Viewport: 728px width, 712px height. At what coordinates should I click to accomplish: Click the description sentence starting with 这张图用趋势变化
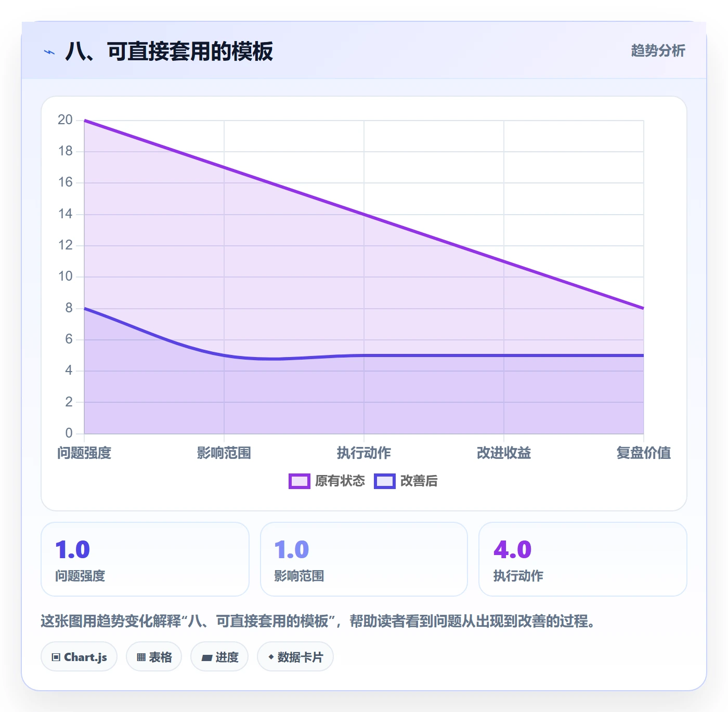[318, 621]
